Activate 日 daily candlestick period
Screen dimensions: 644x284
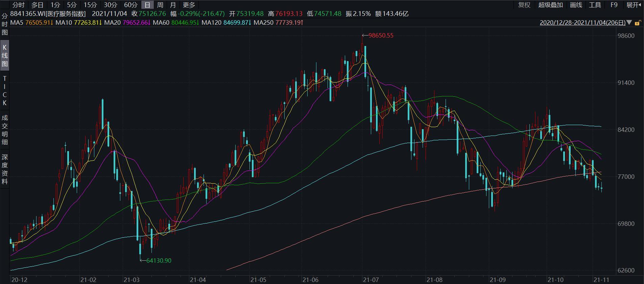[147, 5]
